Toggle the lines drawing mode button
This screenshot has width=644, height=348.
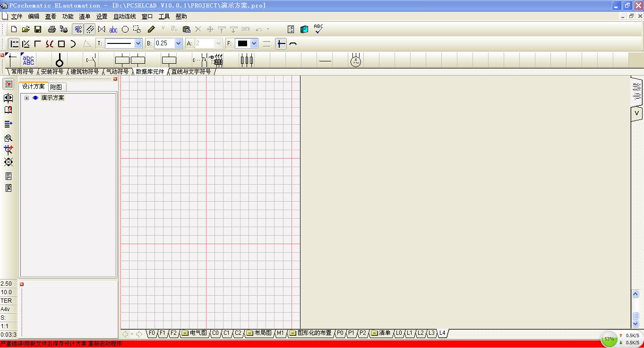point(90,29)
